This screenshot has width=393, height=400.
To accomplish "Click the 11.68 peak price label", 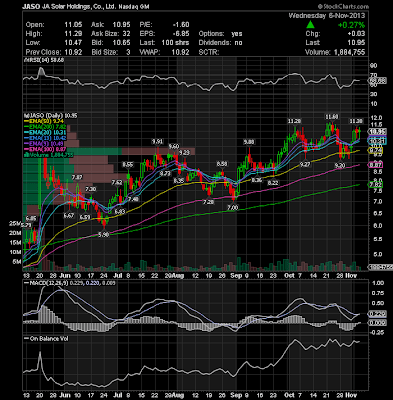I will point(332,117).
